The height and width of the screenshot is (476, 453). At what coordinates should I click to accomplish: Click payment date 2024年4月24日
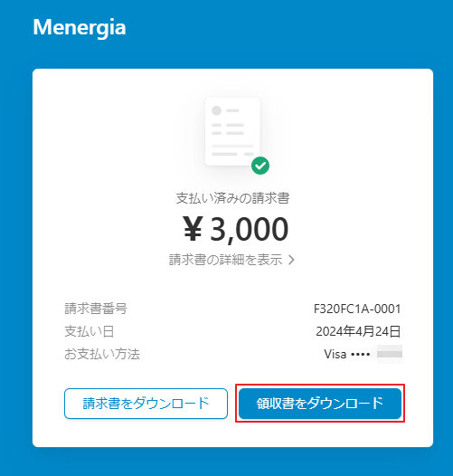point(358,331)
